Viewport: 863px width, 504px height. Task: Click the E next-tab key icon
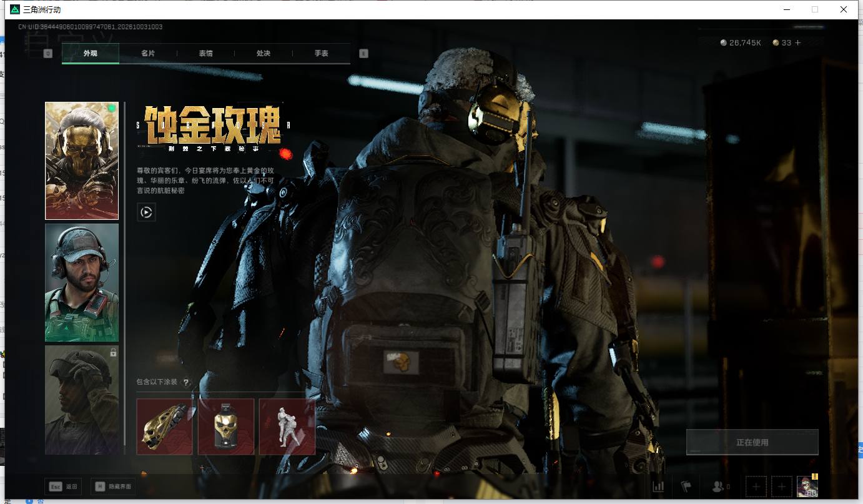[x=364, y=54]
